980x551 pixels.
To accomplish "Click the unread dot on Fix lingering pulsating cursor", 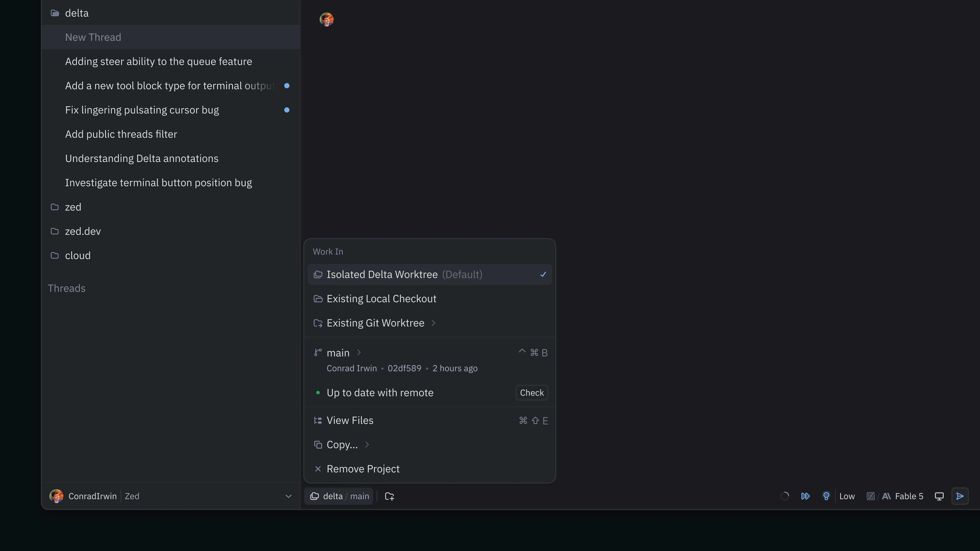I will pyautogui.click(x=287, y=110).
